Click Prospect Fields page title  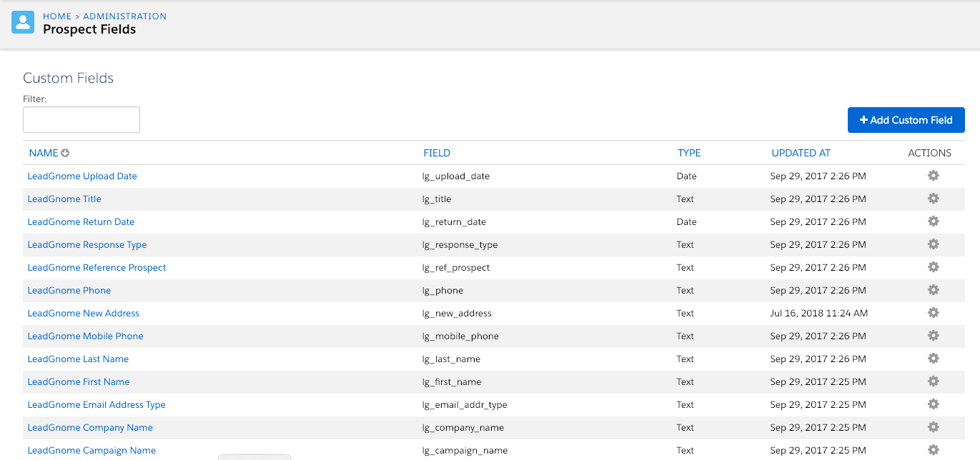tap(89, 29)
